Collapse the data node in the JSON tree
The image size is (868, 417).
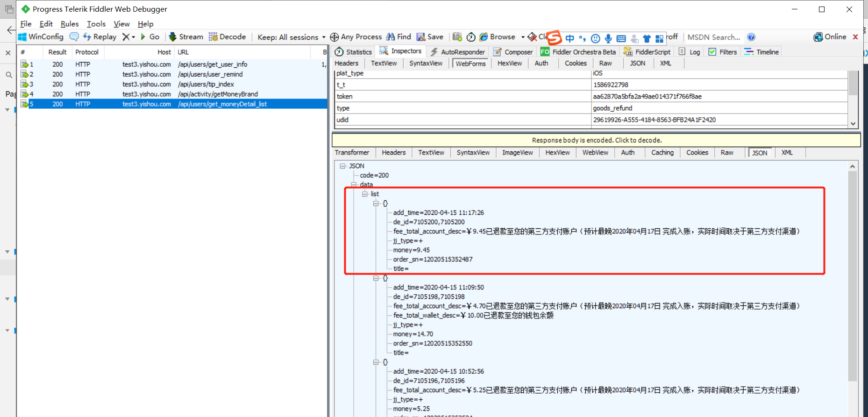coord(354,184)
